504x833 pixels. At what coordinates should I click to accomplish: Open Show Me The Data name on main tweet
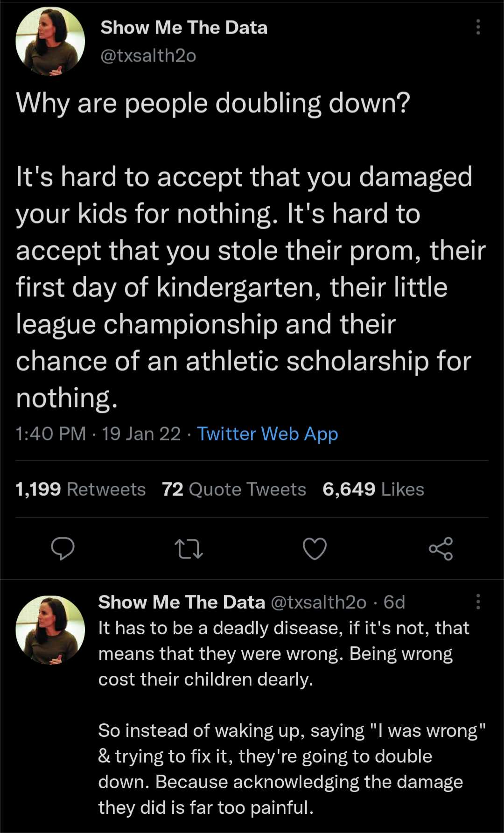pos(184,28)
